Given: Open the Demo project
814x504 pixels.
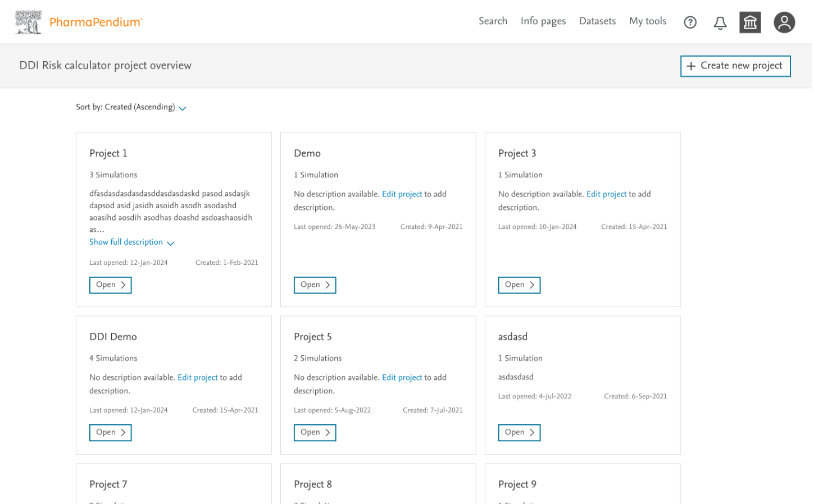Looking at the screenshot, I should 315,285.
